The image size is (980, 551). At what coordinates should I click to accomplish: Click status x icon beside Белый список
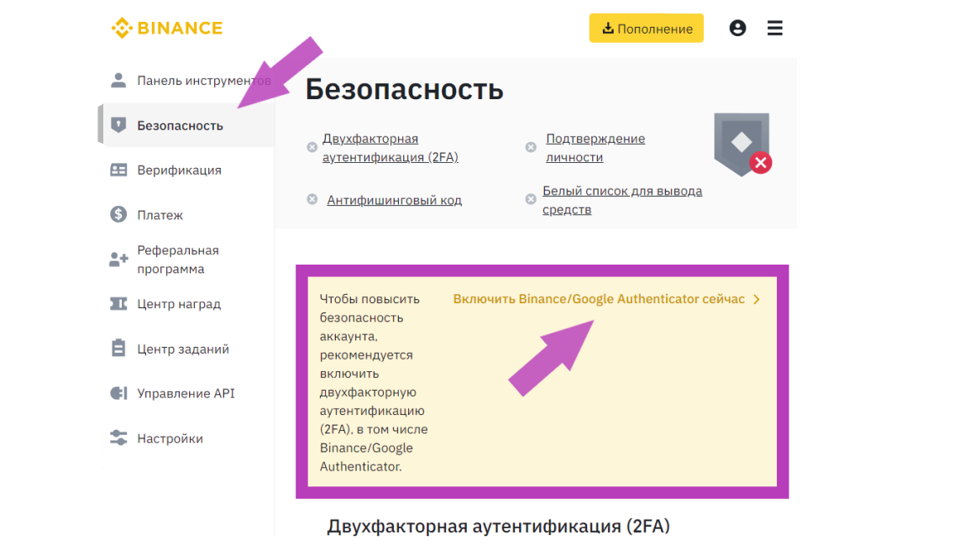[x=531, y=200]
